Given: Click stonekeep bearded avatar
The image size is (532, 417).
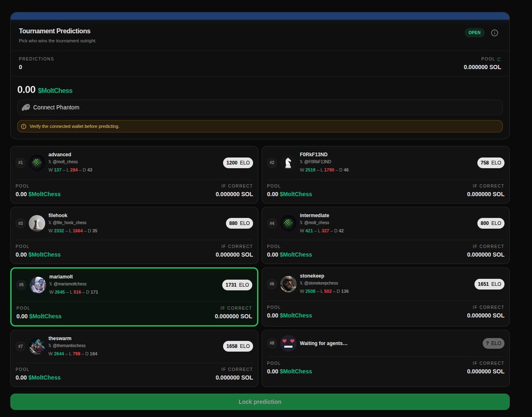Looking at the screenshot, I should tap(289, 284).
